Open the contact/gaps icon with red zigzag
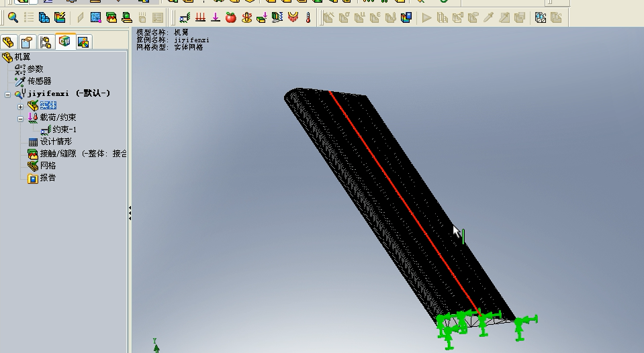The width and height of the screenshot is (644, 353). (x=111, y=17)
